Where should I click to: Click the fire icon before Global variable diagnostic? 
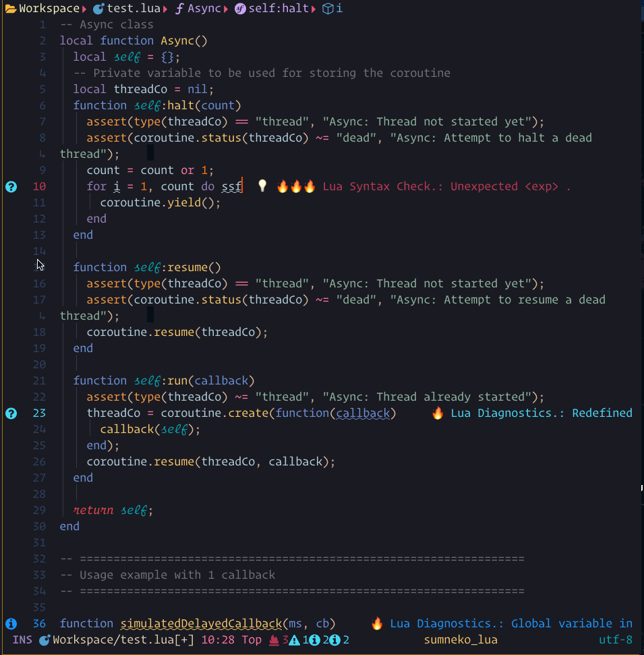(x=377, y=624)
